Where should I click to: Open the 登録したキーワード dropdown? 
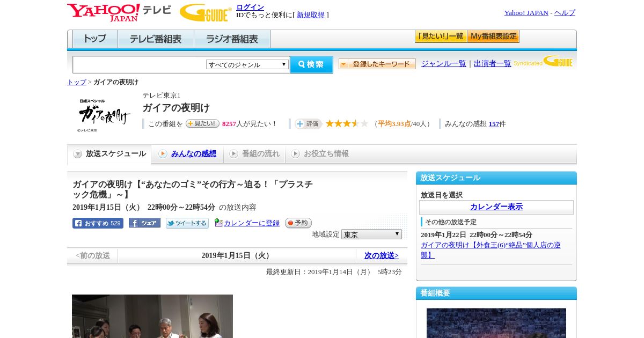click(377, 64)
